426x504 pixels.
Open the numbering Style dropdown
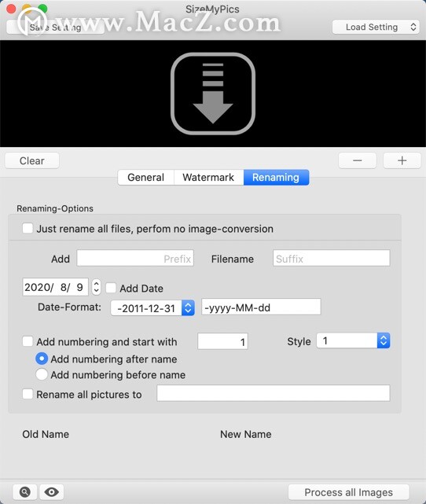(x=353, y=340)
